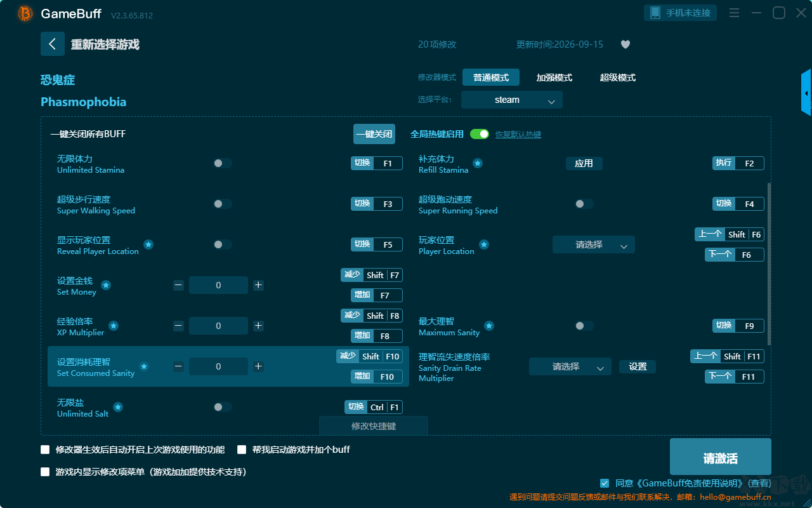Image resolution: width=812 pixels, height=508 pixels.
Task: Click the 切换 F3 hotkey for Super Walking Speed
Action: (x=377, y=204)
